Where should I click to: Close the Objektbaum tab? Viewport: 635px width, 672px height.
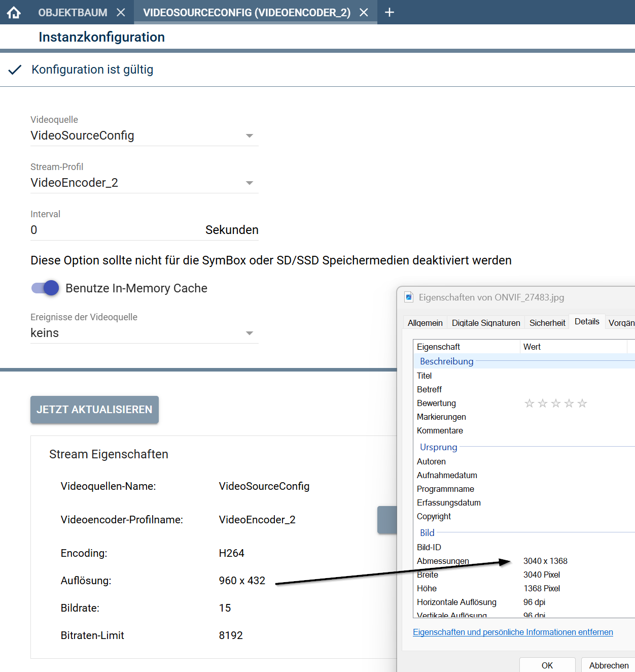click(x=121, y=12)
